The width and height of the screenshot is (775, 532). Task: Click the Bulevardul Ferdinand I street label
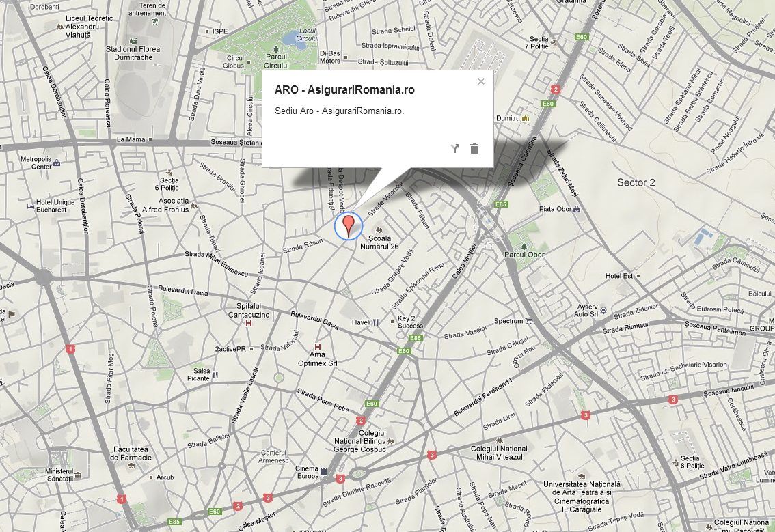click(x=482, y=398)
